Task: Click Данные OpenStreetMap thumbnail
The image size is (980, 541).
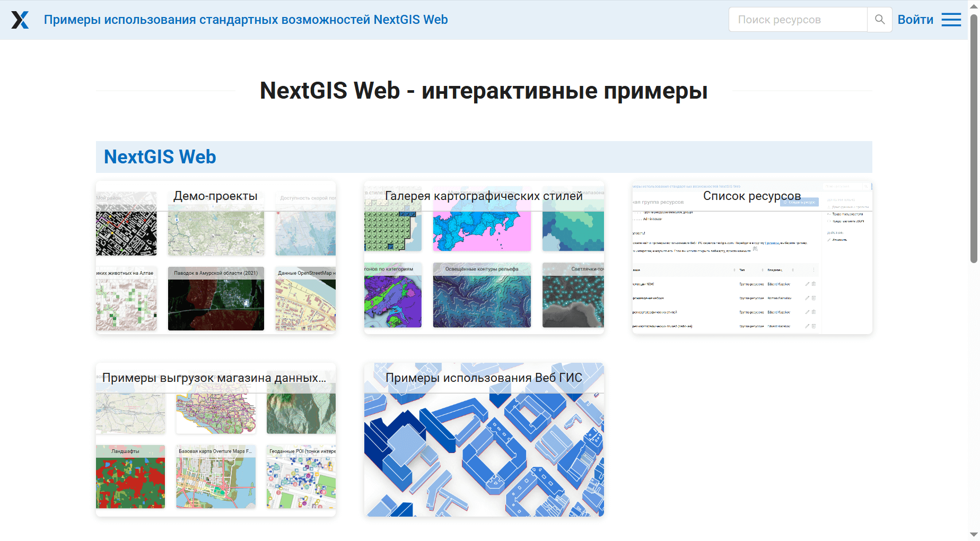Action: tap(305, 300)
